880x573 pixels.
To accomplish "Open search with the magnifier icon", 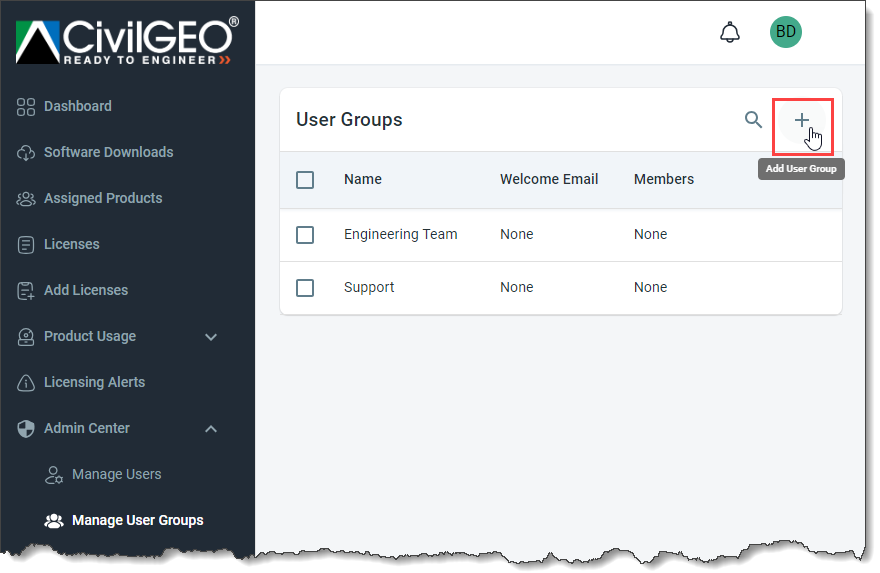I will pos(753,120).
